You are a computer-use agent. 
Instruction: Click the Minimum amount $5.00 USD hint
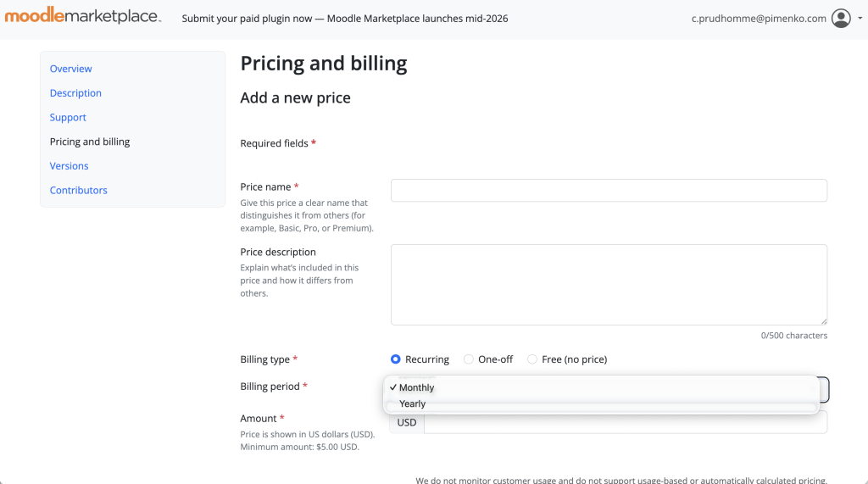[299, 447]
